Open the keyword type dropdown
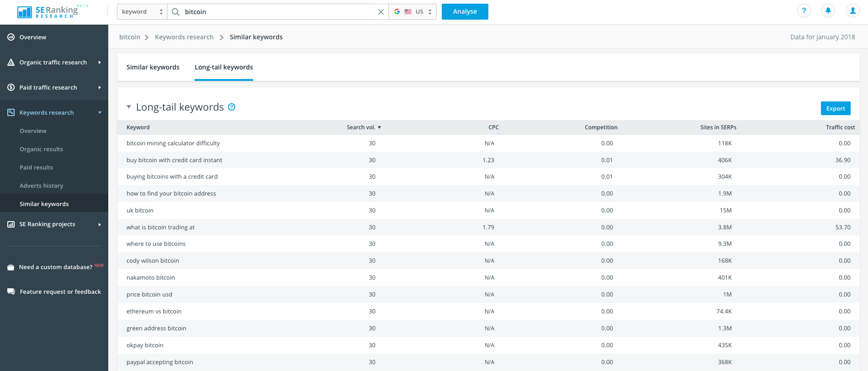Screen dimensions: 868x371 [142, 12]
